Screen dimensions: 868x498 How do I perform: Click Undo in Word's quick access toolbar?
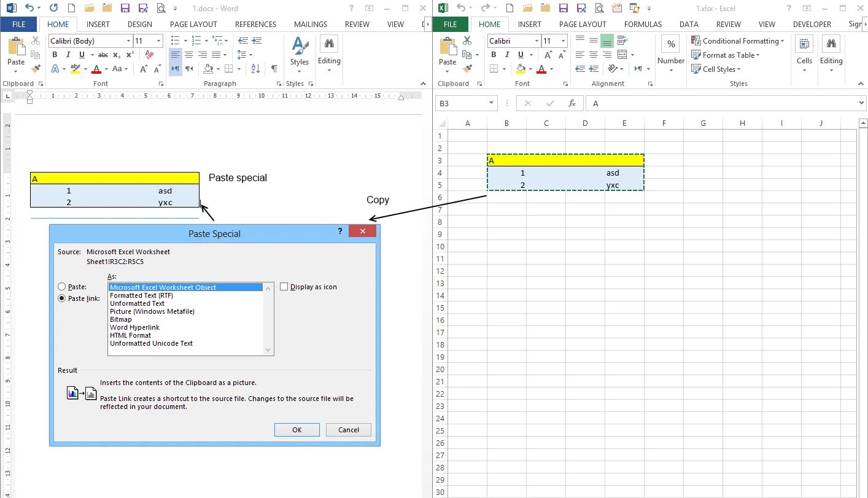[28, 9]
